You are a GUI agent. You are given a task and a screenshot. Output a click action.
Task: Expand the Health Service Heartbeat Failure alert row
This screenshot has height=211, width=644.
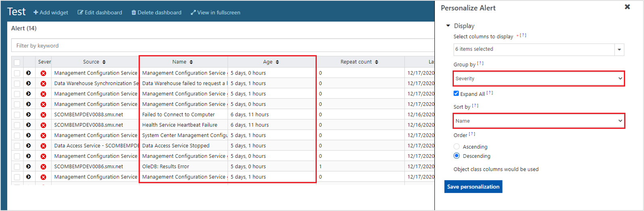(29, 125)
